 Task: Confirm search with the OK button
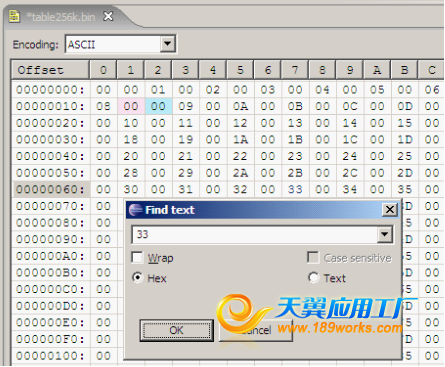click(177, 330)
